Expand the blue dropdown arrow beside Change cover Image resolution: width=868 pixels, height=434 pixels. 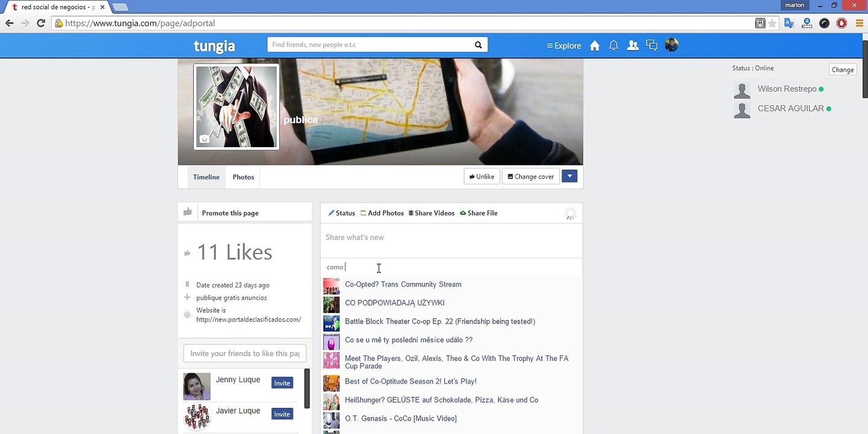click(x=570, y=176)
